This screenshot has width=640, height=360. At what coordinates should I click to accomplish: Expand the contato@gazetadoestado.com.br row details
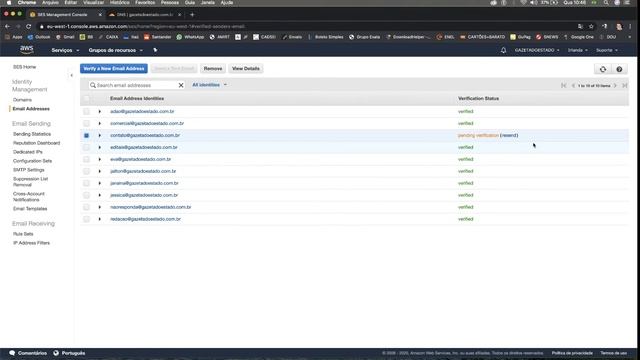coord(100,136)
